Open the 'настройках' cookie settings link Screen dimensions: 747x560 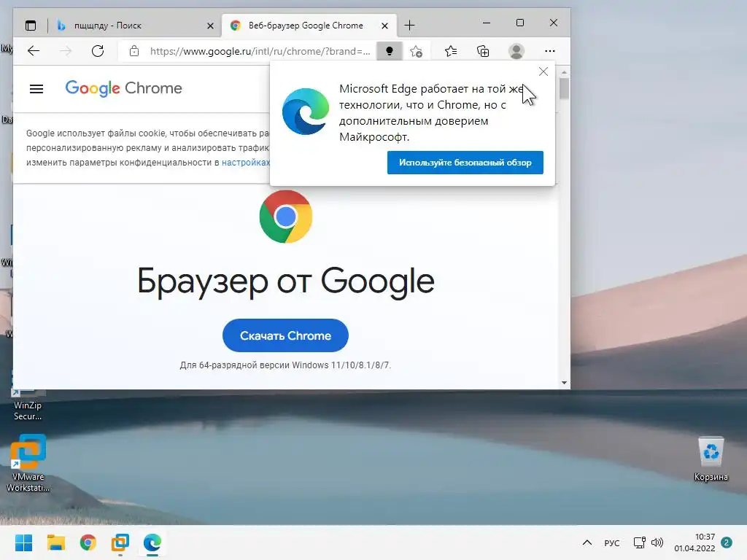246,163
